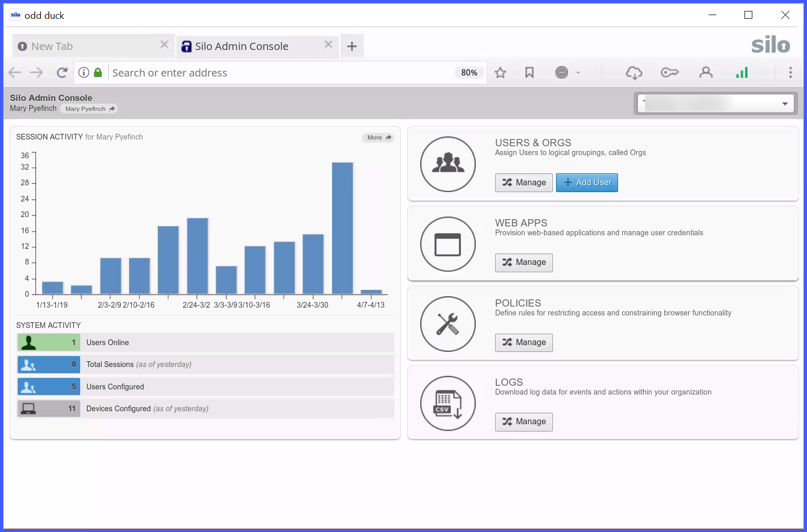Click the Total Sessions blue users icon
The width and height of the screenshot is (807, 532).
(x=28, y=365)
